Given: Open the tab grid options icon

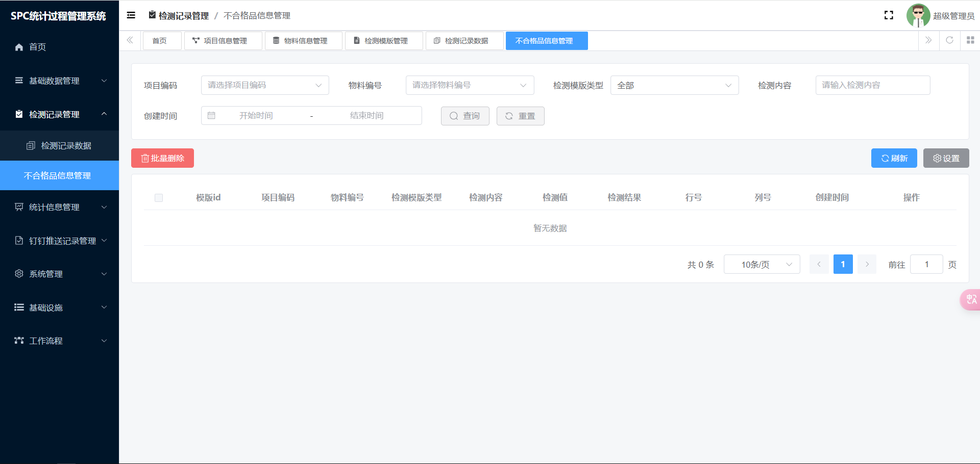Looking at the screenshot, I should (x=970, y=40).
